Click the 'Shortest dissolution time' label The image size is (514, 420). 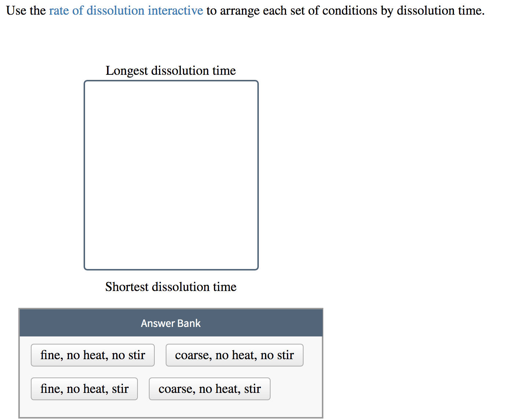point(171,287)
